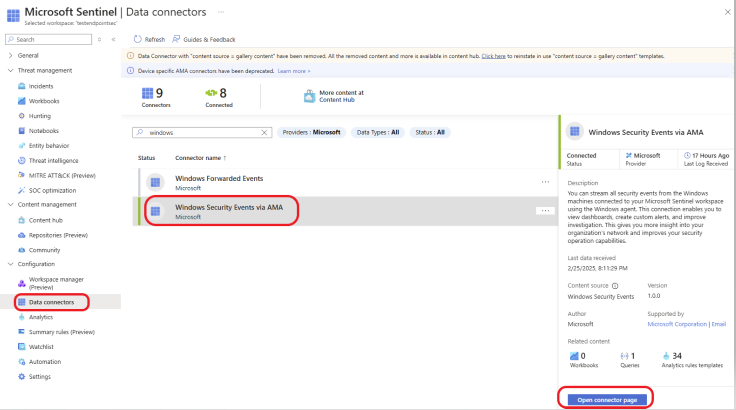Click the 34 Analytics rules templates

click(692, 360)
